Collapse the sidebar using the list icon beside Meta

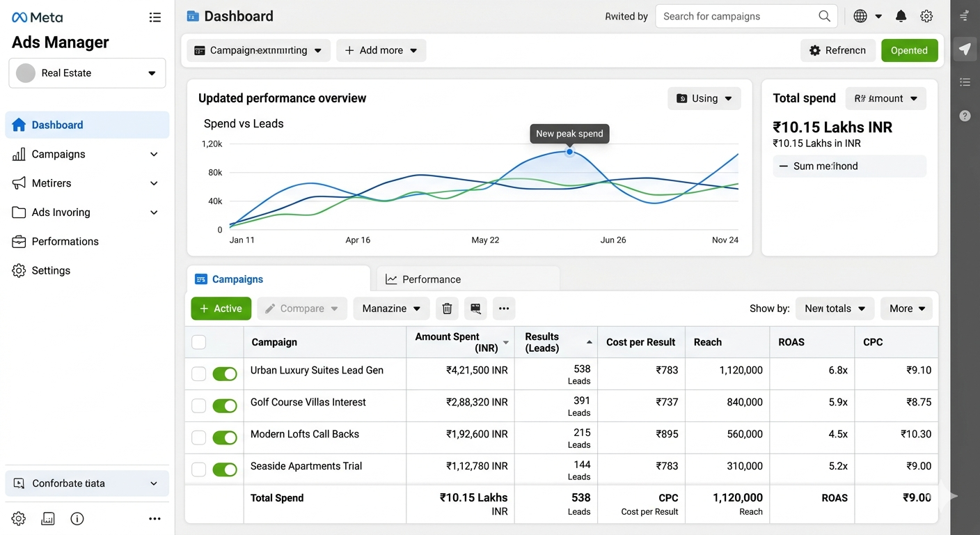tap(155, 17)
